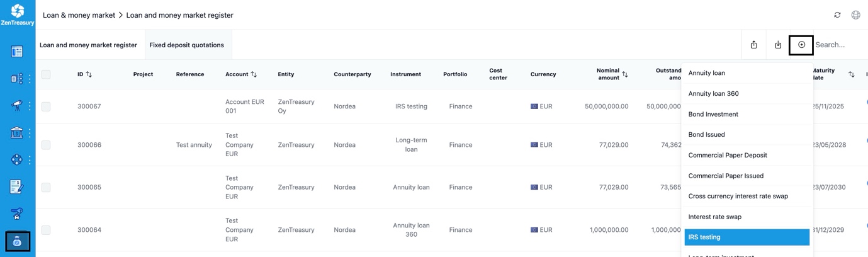Switch to Loan and money market register tab
The width and height of the screenshot is (868, 257).
tap(88, 45)
